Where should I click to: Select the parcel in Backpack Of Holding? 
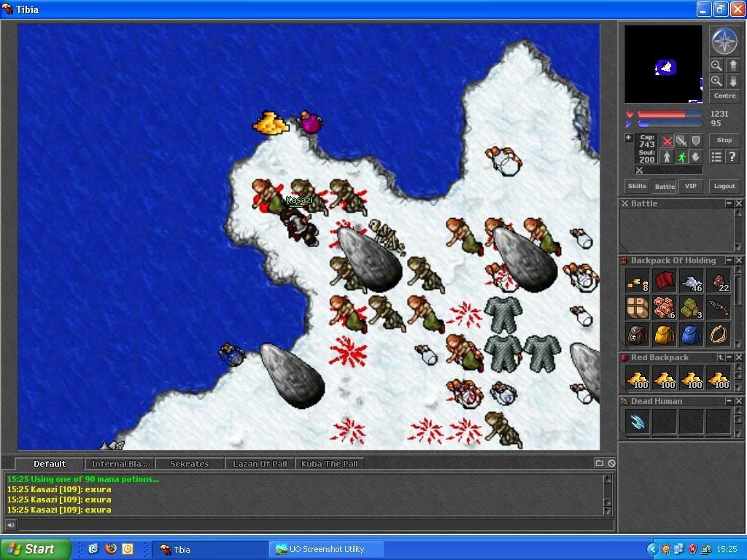click(x=638, y=308)
